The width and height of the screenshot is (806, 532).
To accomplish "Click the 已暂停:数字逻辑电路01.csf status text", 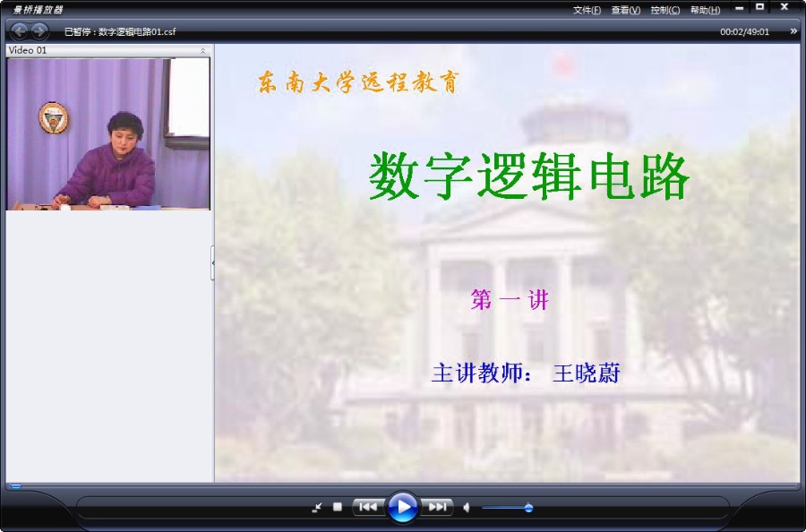I will 120,32.
